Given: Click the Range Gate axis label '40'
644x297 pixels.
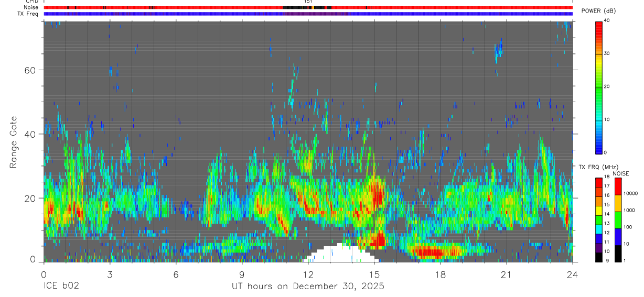Looking at the screenshot, I should 30,134.
